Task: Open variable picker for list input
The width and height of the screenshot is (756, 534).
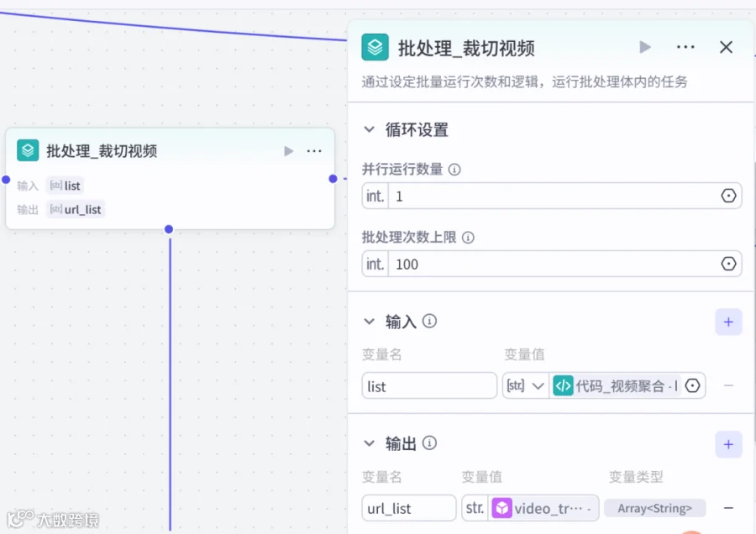Action: pyautogui.click(x=693, y=385)
